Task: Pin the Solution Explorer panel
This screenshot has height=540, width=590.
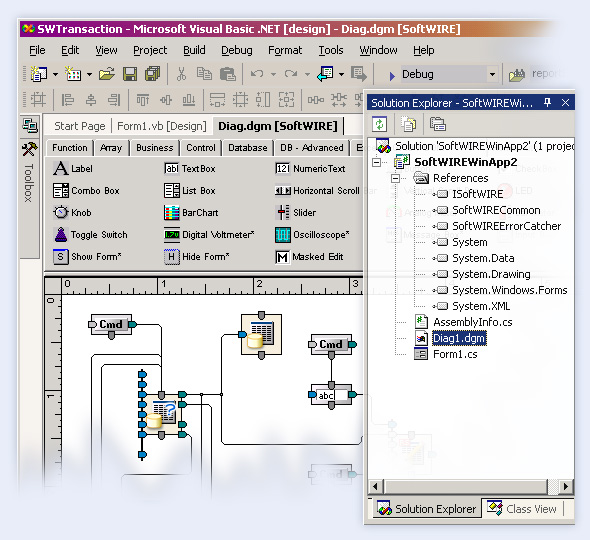Action: click(547, 102)
